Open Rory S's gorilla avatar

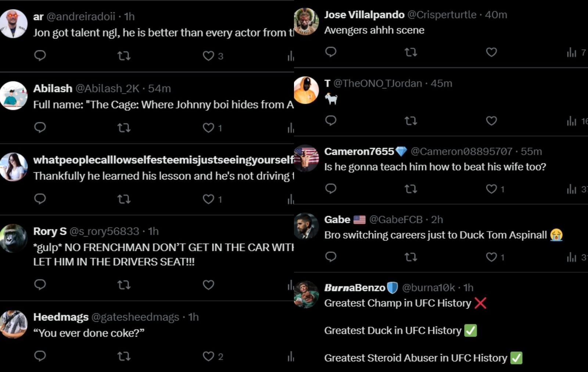tap(14, 238)
